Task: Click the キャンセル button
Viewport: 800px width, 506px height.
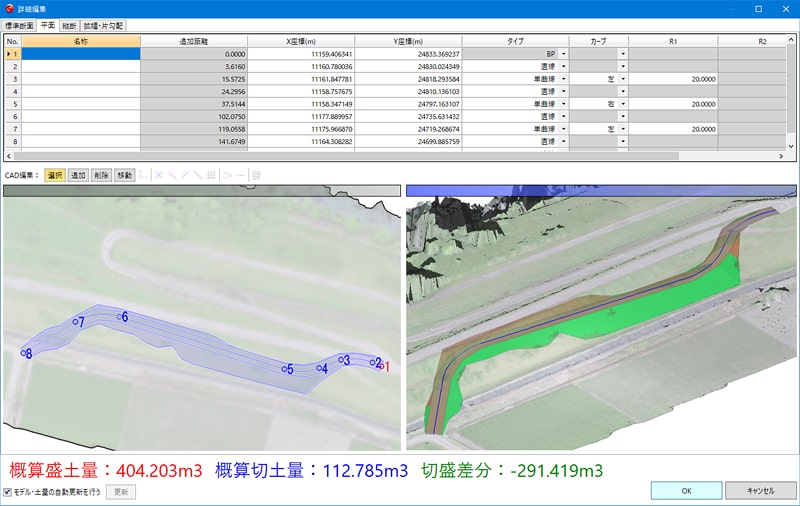Action: tap(760, 491)
